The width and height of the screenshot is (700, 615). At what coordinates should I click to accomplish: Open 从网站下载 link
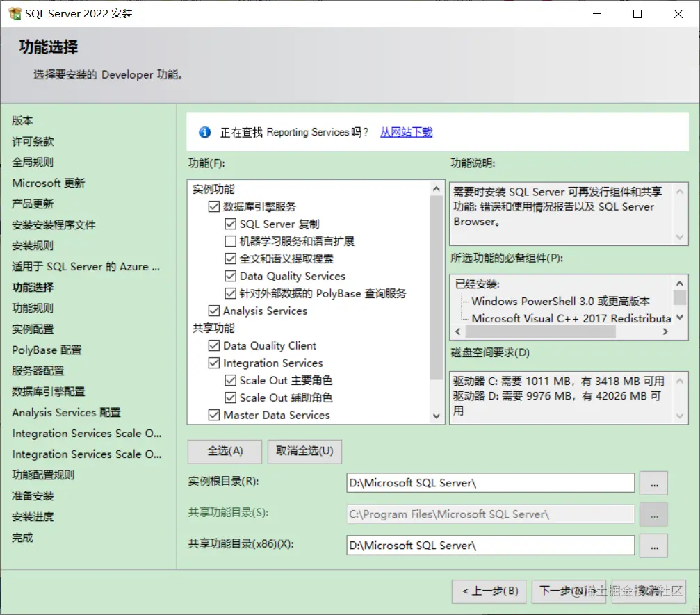tap(406, 132)
